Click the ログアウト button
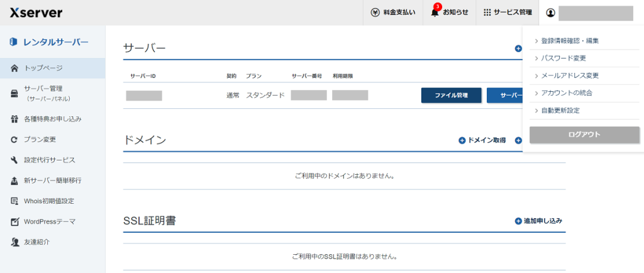644x273 pixels. (x=584, y=135)
